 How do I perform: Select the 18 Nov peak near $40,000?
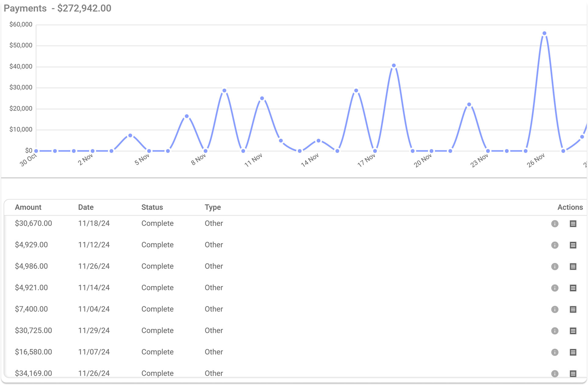click(x=394, y=66)
